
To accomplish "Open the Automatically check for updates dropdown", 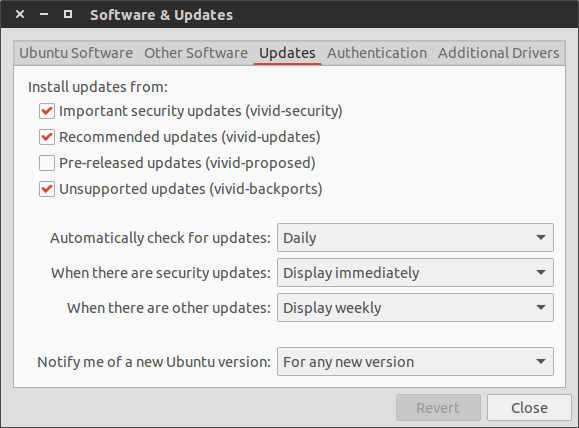I will 415,237.
